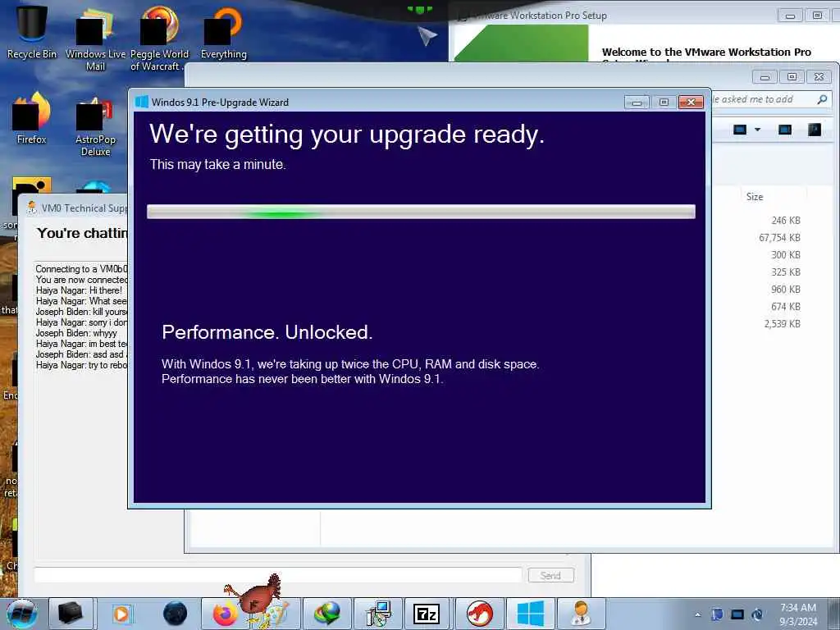
Task: Click the 'You are now connected' chat line
Action: (81, 280)
